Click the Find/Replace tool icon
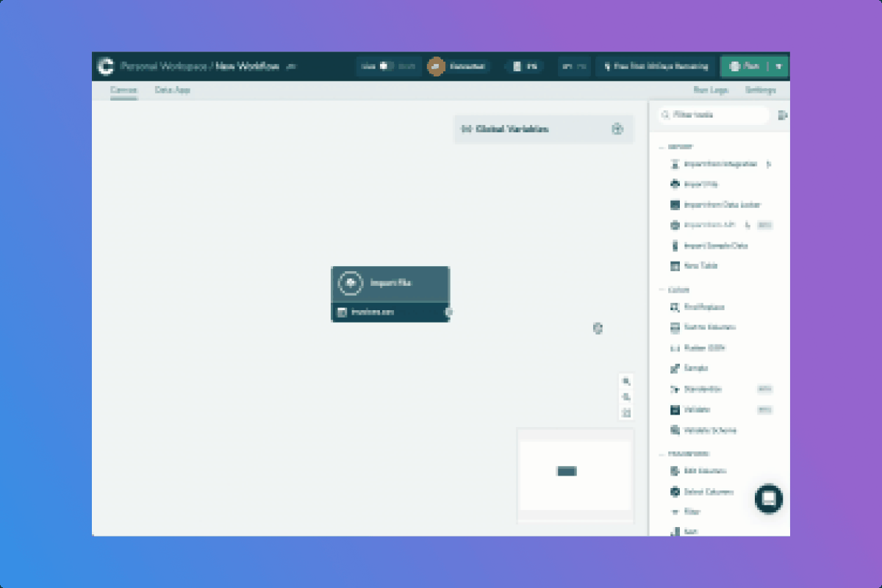Screen dimensions: 882x588 675,307
